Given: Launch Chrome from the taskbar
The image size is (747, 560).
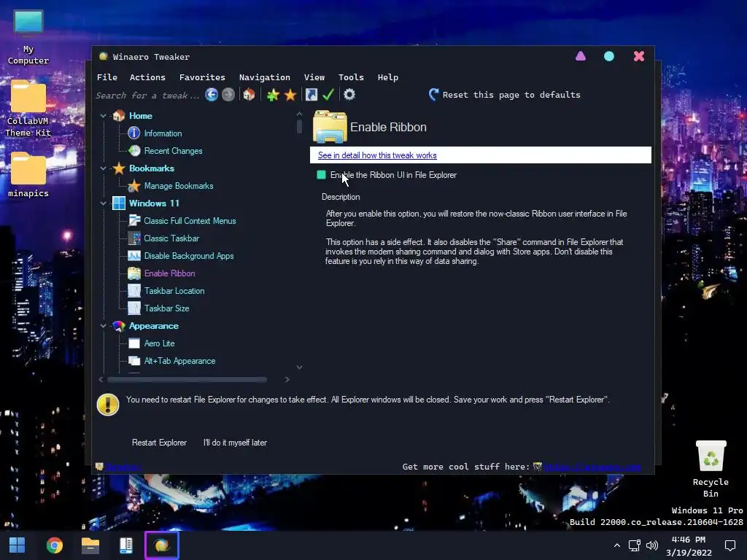Looking at the screenshot, I should tap(54, 545).
